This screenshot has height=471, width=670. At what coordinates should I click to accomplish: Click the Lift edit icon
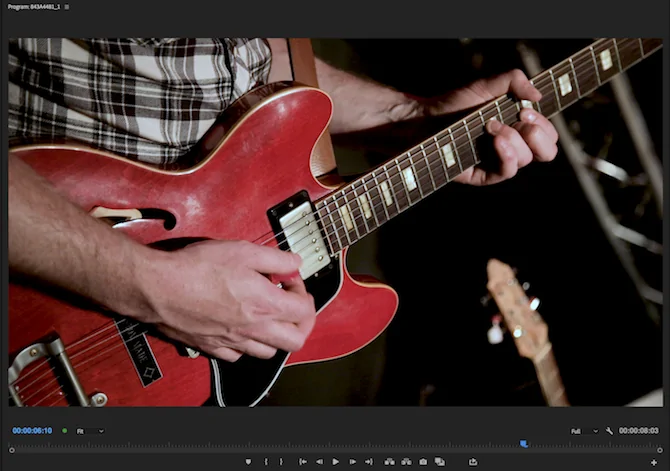click(x=389, y=462)
